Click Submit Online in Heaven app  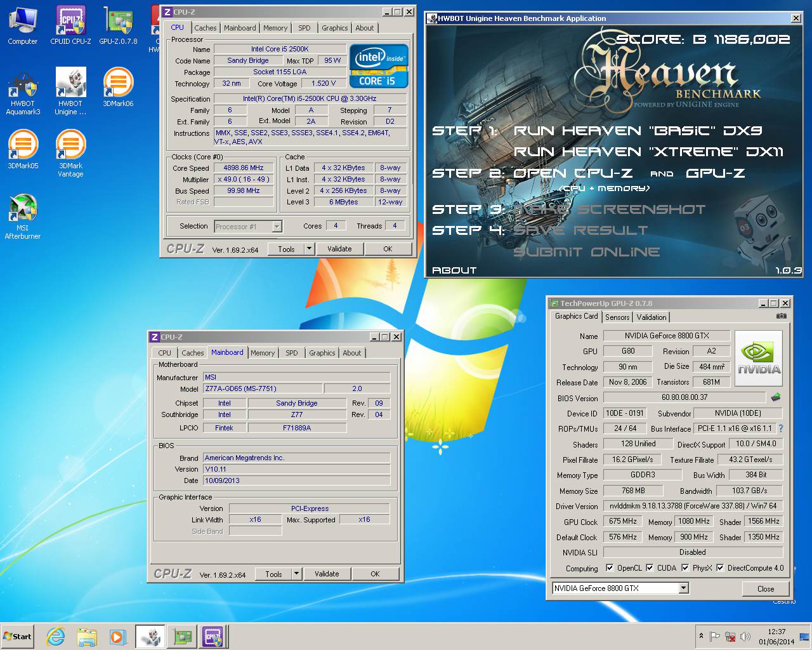tap(586, 252)
